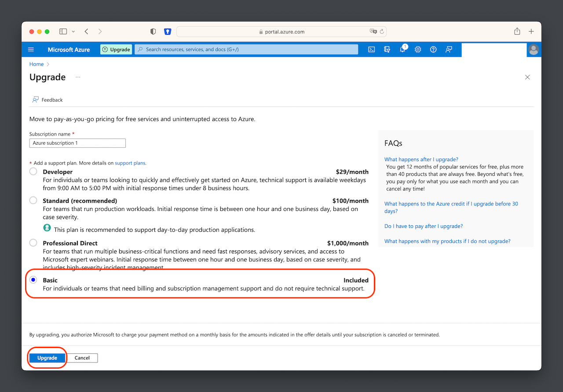Screen dimensions: 563x392
Task: Click the Microsoft Azure logo text
Action: [69, 50]
